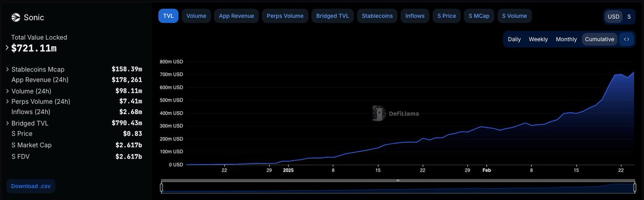This screenshot has width=644, height=200.
Task: Select the Monthly interval
Action: coord(566,39)
